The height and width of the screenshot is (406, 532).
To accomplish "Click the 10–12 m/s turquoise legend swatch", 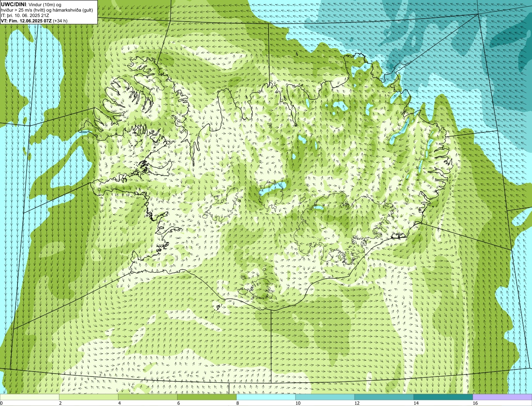I will coord(325,397).
